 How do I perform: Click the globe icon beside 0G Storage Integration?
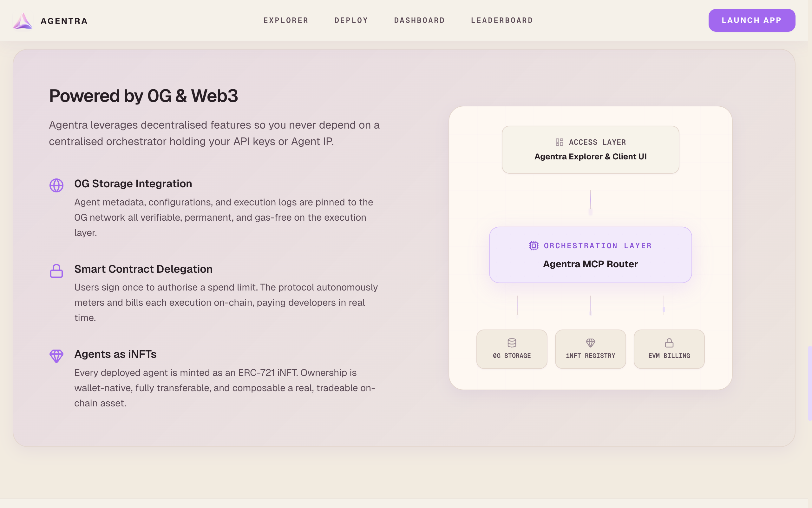pyautogui.click(x=56, y=185)
